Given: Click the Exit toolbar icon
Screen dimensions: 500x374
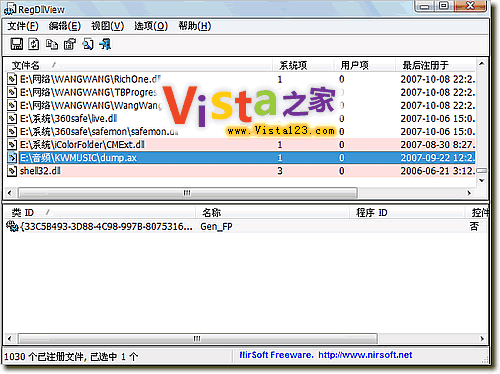Looking at the screenshot, I should (105, 44).
